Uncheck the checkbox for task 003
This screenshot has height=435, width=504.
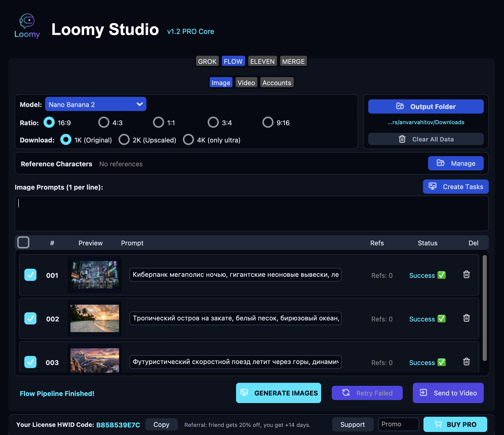pos(30,362)
